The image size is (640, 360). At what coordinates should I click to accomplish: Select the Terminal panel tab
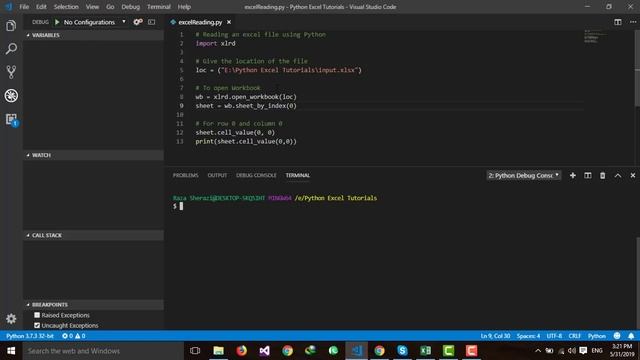point(298,176)
